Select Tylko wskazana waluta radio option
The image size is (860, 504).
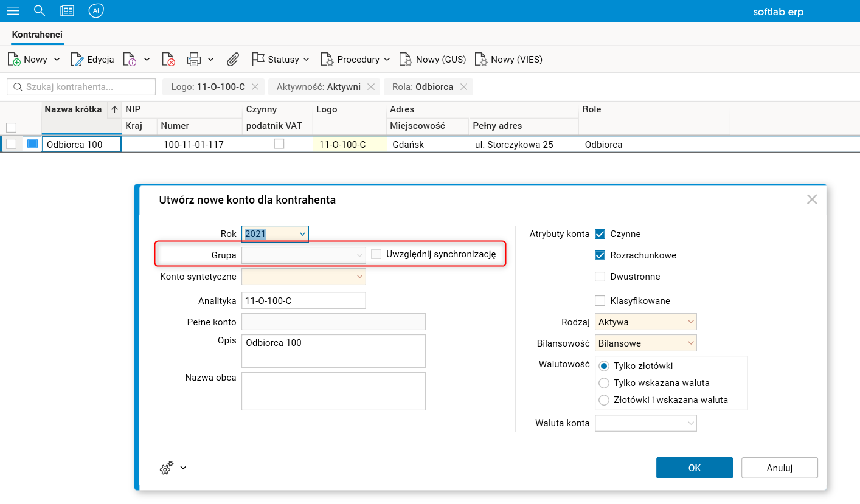604,383
